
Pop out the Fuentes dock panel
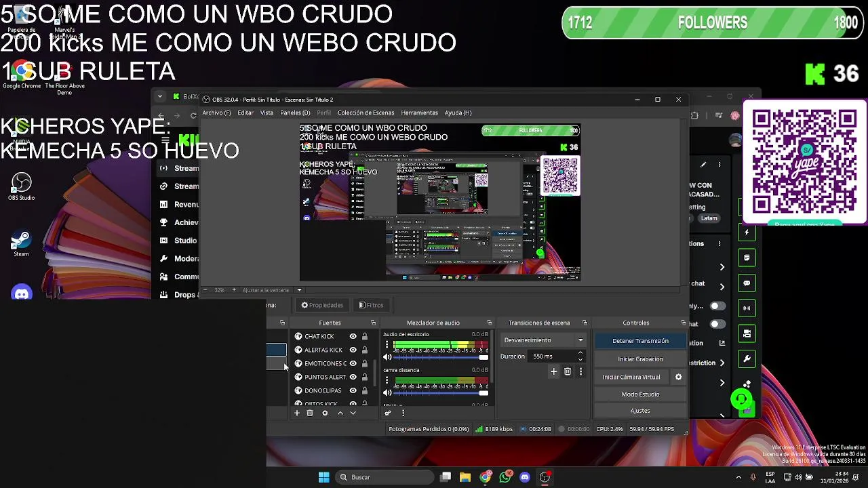[x=373, y=323]
